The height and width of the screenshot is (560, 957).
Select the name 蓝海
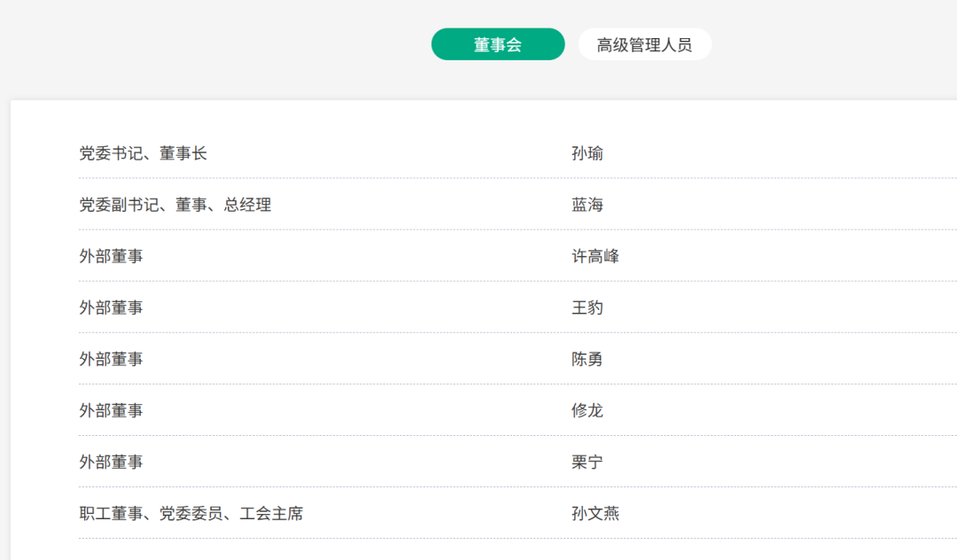587,205
